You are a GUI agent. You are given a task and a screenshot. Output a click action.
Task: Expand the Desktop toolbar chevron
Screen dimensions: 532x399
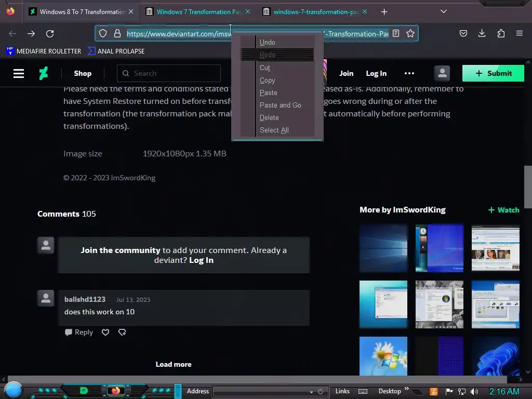click(x=406, y=389)
